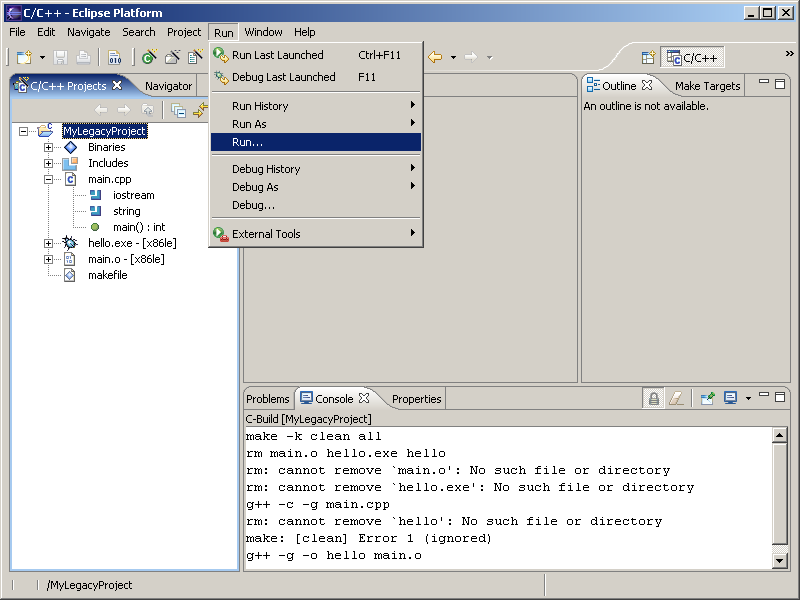Click the Clear Console icon
This screenshot has height=600, width=800.
[x=677, y=398]
